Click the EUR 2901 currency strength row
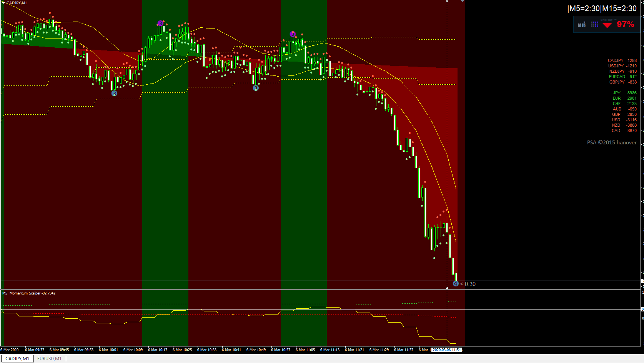Viewport: 644px width, 363px height. coord(625,98)
